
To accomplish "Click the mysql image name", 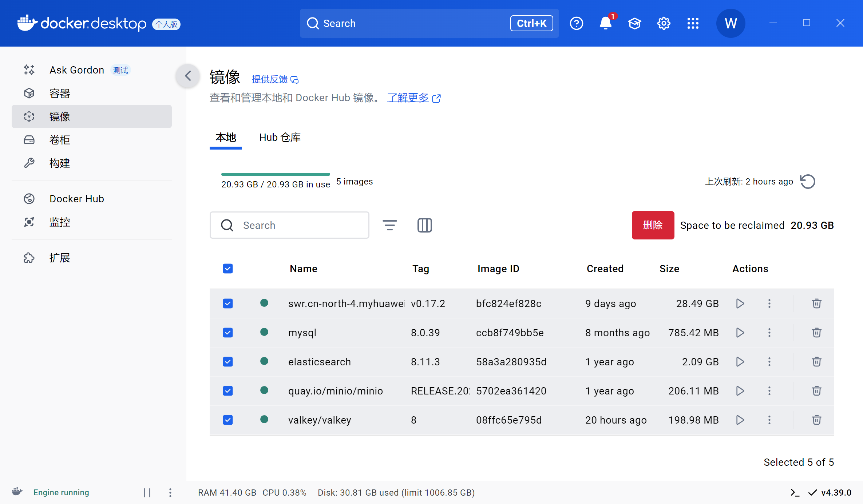I will (302, 333).
